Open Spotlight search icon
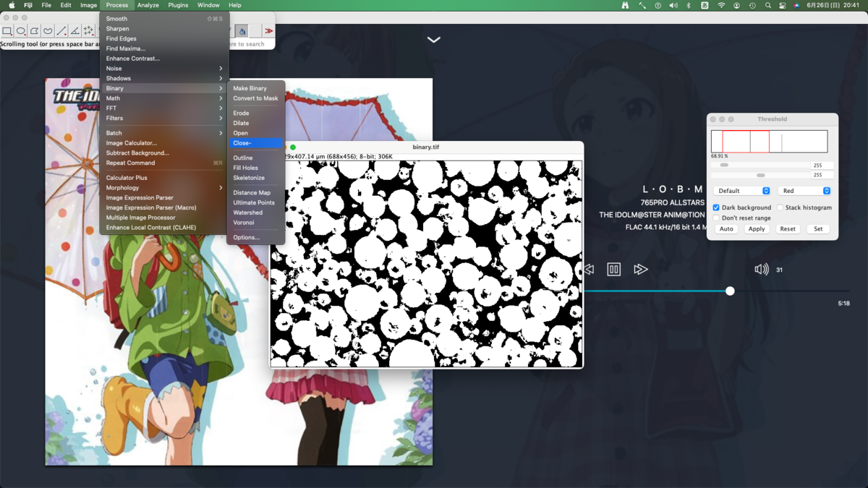Image resolution: width=868 pixels, height=488 pixels. 767,5
